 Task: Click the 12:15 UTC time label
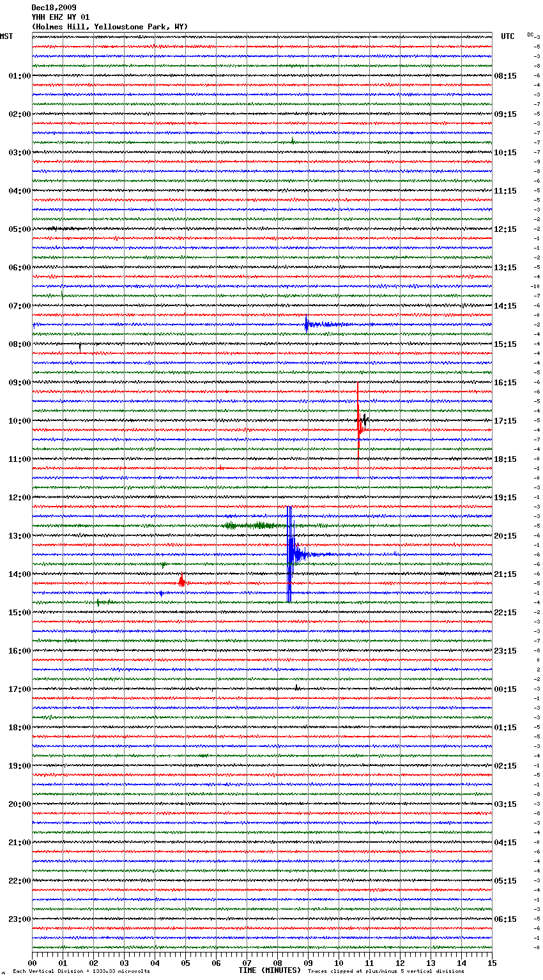click(x=505, y=229)
